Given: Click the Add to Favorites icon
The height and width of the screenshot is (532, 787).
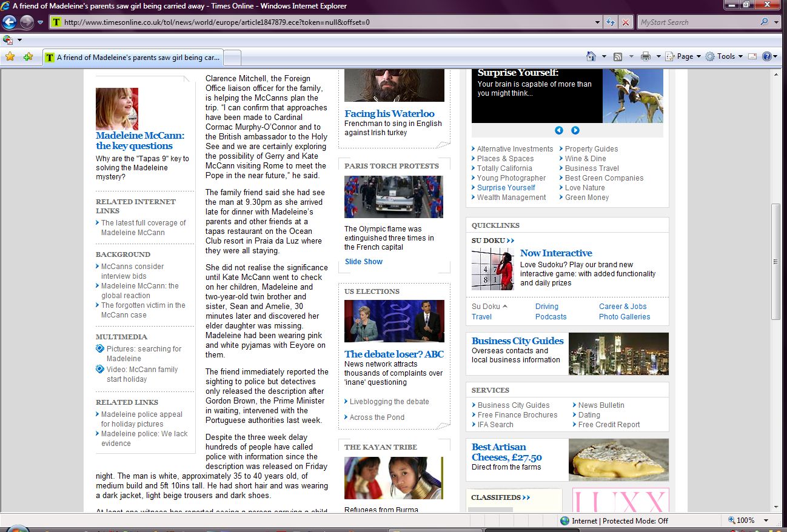Looking at the screenshot, I should tap(28, 57).
